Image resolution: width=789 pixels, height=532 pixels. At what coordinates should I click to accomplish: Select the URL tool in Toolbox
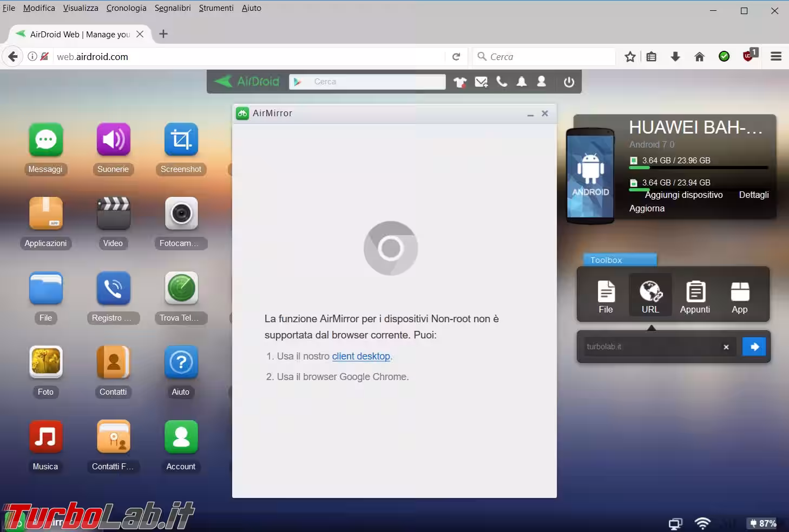[x=650, y=296]
